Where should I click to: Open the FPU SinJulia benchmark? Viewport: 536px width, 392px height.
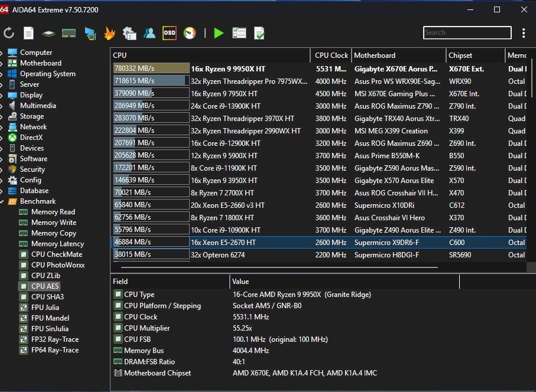pos(50,329)
